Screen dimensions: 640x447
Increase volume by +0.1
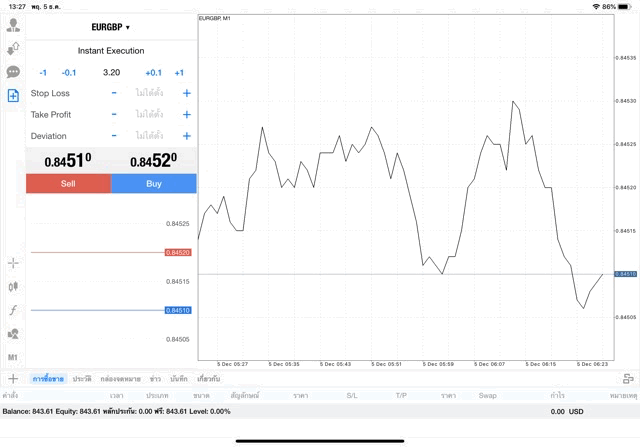pyautogui.click(x=153, y=72)
